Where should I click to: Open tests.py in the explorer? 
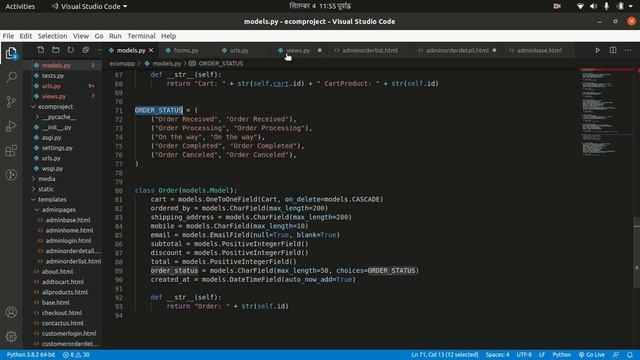(x=53, y=76)
